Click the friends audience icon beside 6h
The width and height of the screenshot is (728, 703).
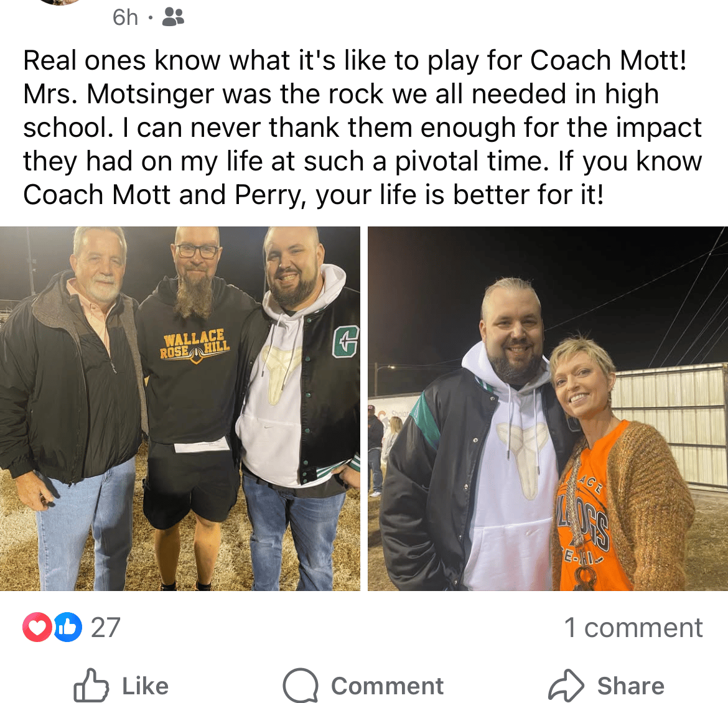173,17
